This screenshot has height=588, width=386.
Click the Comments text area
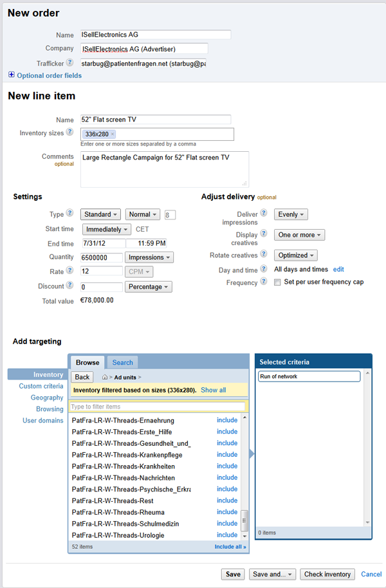pyautogui.click(x=165, y=169)
